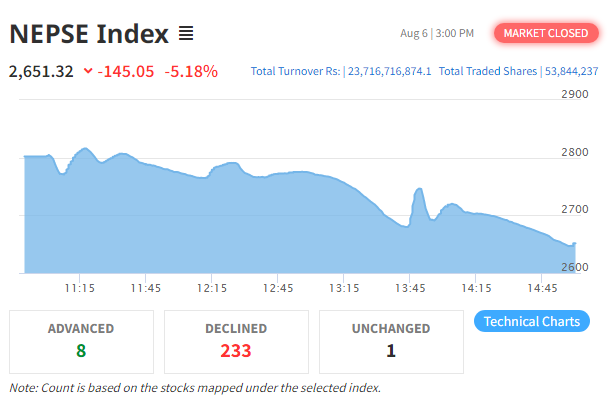This screenshot has width=611, height=415.
Task: Click the chart peak after 11:15
Action: pos(85,148)
